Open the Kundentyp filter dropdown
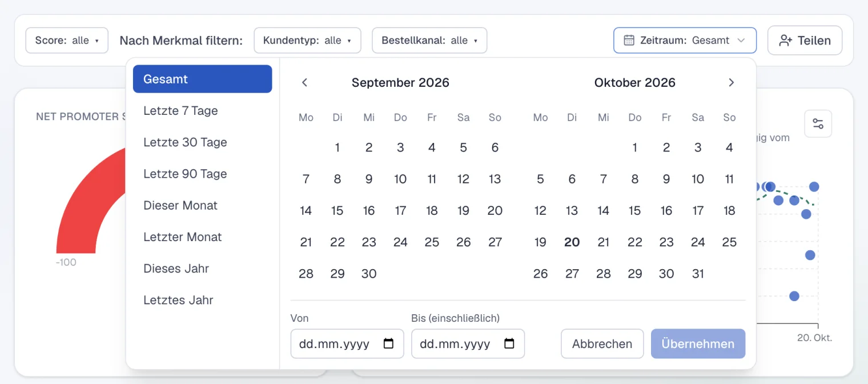Screen dimensions: 868x384 click(x=307, y=41)
